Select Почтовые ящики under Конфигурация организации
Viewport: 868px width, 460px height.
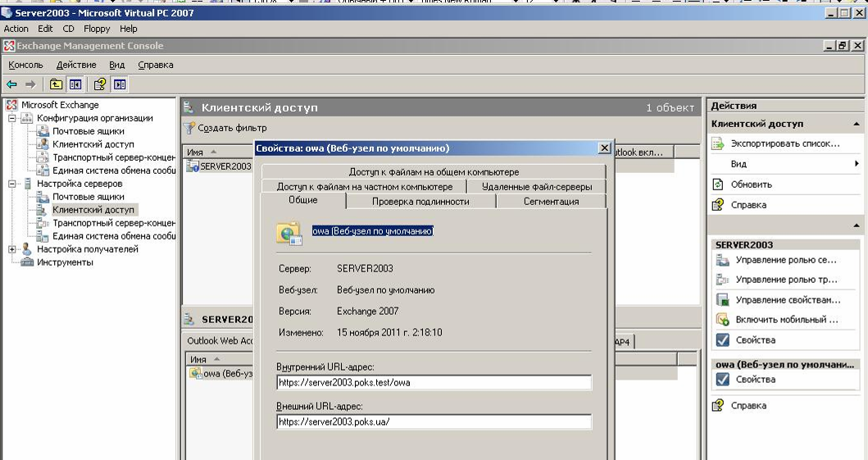(x=88, y=131)
